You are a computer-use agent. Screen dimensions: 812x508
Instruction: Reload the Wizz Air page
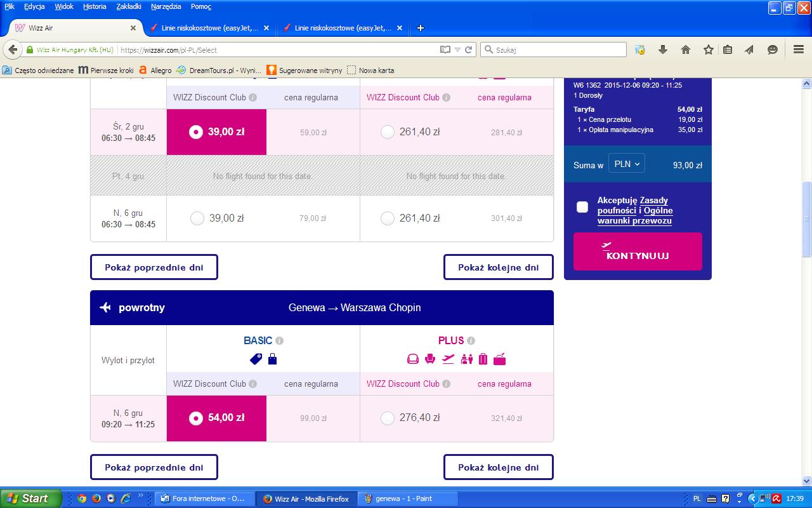click(469, 50)
